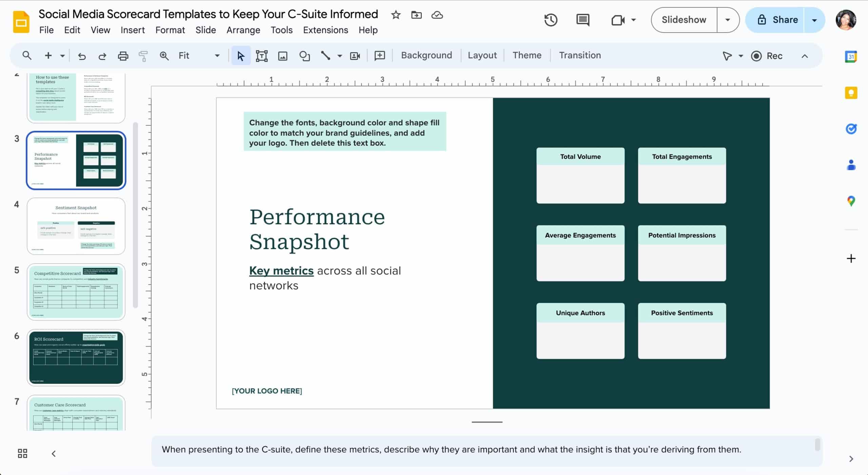Viewport: 868px width, 475px height.
Task: Open version history via the clock icon
Action: point(550,20)
